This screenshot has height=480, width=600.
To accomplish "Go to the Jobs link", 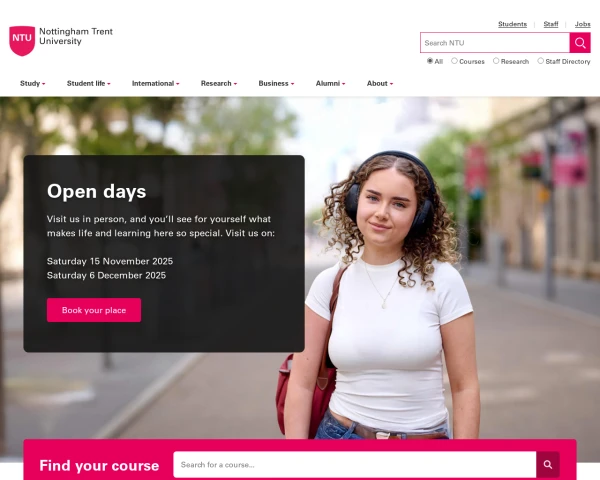I will (x=582, y=24).
